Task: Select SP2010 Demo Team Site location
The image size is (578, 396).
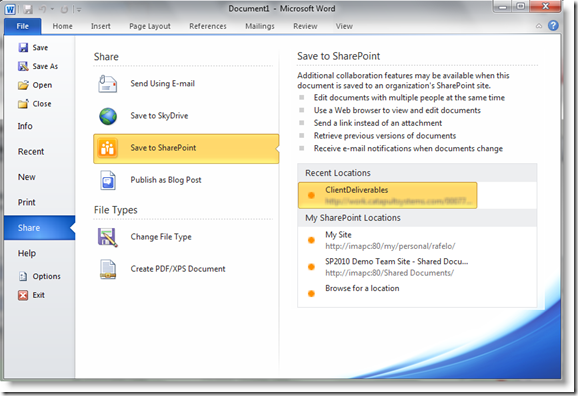Action: click(397, 261)
